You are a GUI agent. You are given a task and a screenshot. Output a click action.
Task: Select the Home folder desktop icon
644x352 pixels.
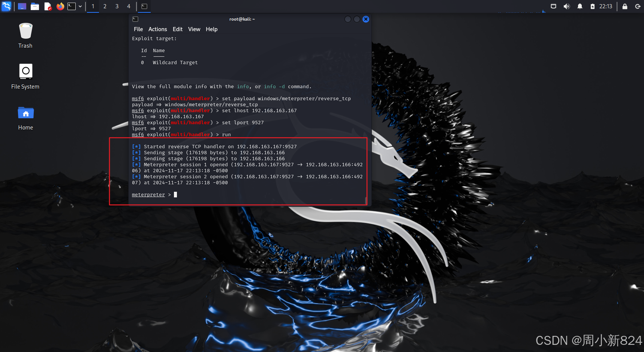tap(25, 118)
